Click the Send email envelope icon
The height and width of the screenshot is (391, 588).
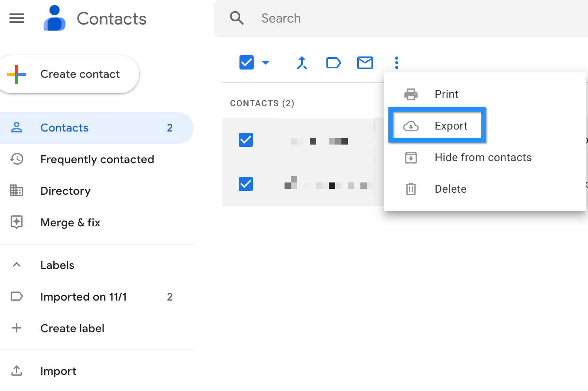pos(365,62)
